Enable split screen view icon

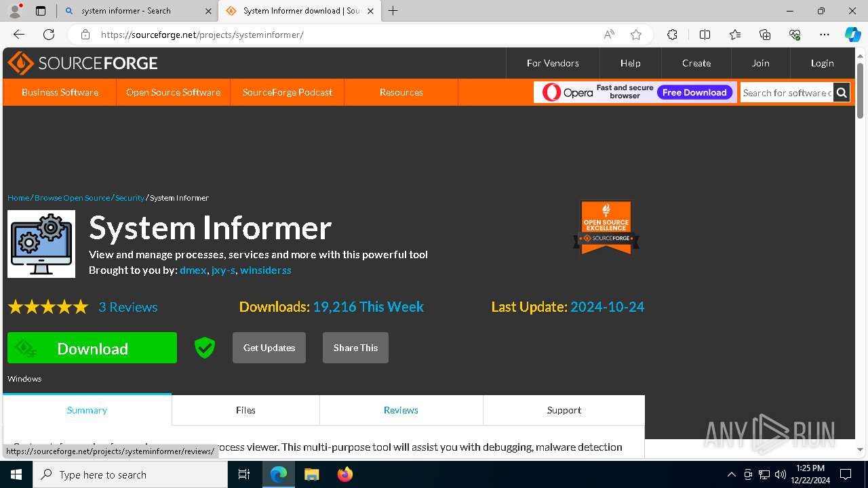coord(705,35)
